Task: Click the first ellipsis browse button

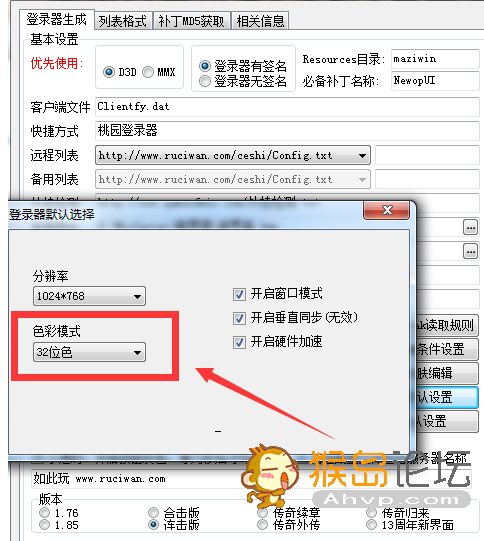Action: pyautogui.click(x=470, y=228)
